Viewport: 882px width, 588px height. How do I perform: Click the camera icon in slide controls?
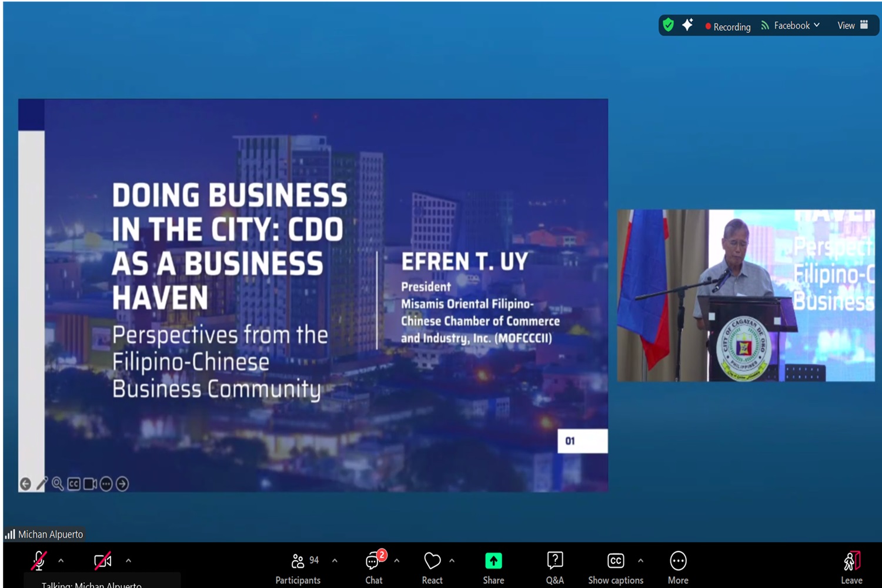tap(90, 484)
